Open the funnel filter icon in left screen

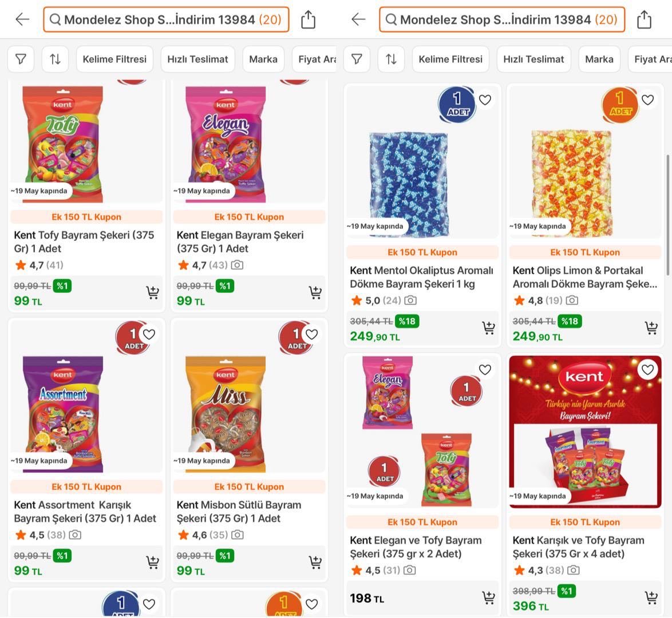21,59
